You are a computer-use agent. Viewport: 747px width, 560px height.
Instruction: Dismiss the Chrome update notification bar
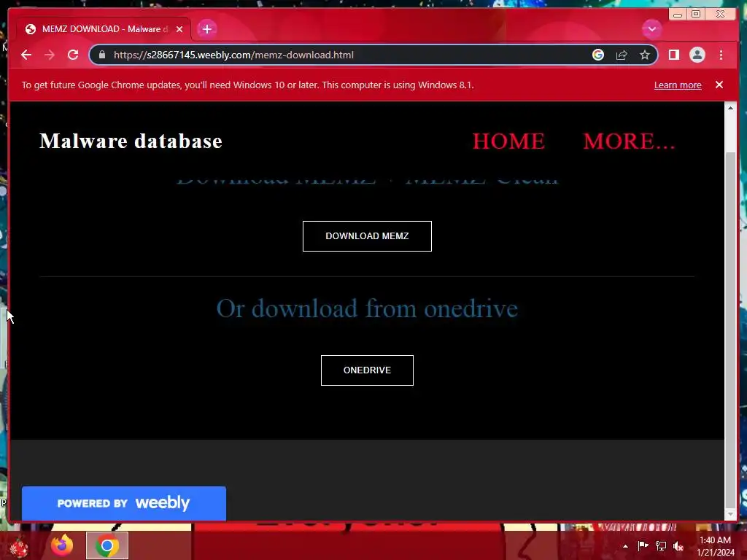click(719, 85)
